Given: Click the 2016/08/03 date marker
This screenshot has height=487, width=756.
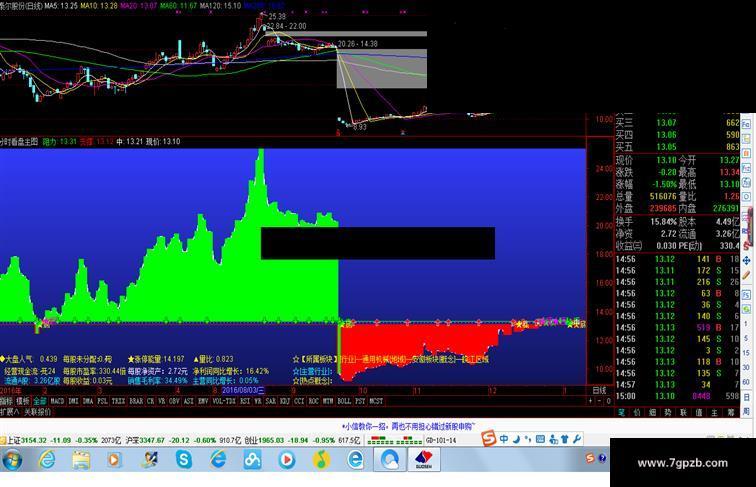Looking at the screenshot, I should [x=243, y=390].
